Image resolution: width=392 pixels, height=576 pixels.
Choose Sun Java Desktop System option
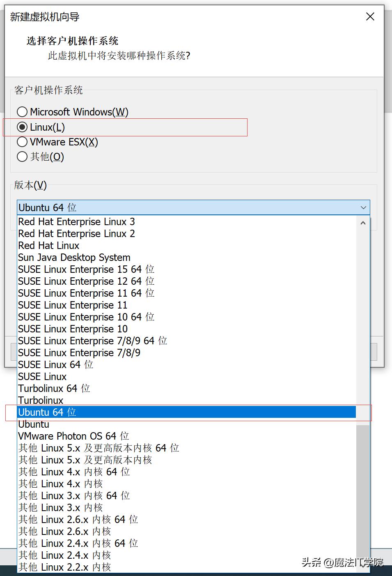74,258
